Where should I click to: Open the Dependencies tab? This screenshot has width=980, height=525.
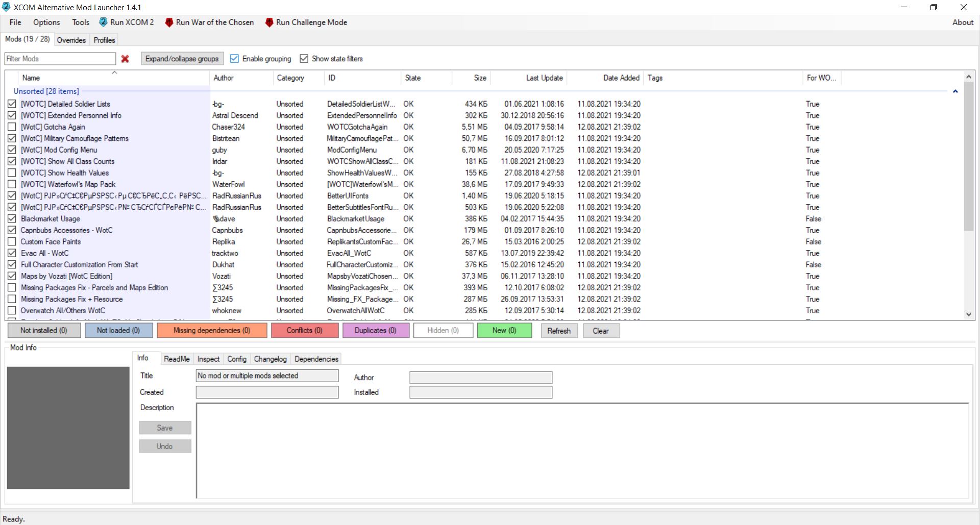click(316, 359)
